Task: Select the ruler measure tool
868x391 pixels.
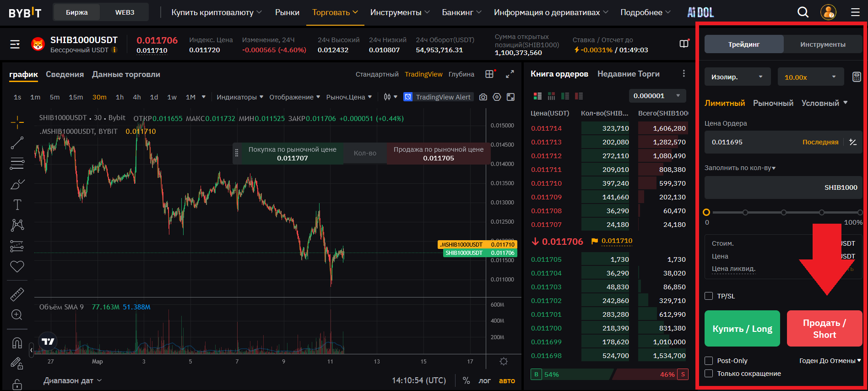Action: point(17,294)
